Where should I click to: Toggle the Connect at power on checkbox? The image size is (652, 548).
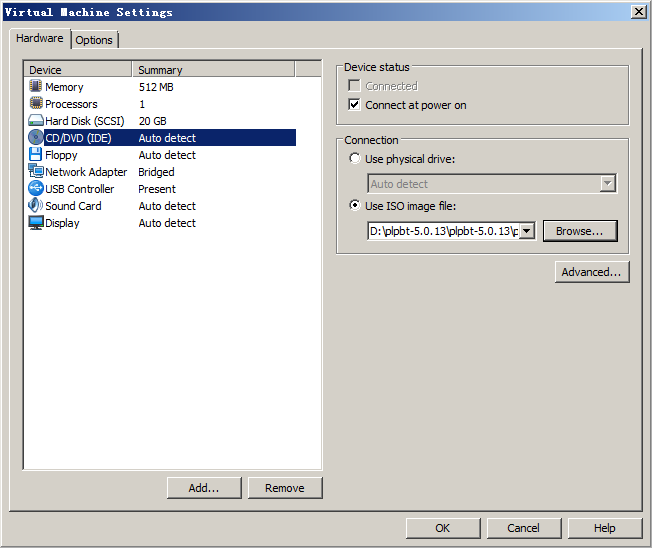pos(354,105)
